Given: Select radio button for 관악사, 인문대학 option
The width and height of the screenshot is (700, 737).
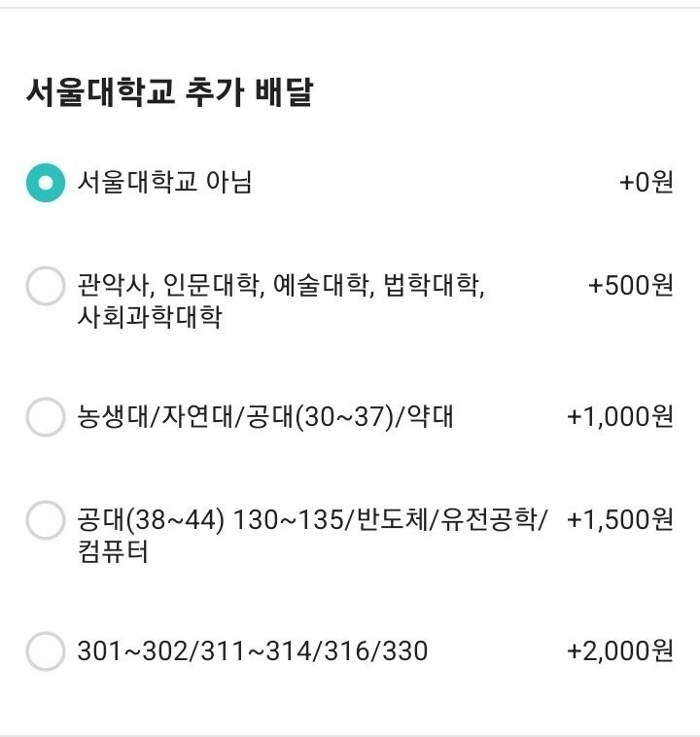Looking at the screenshot, I should 45,287.
